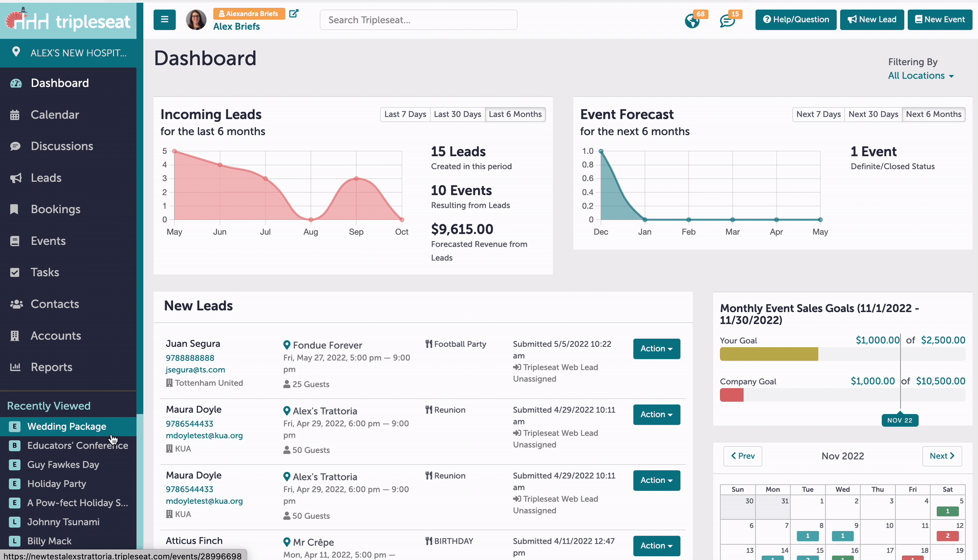
Task: Expand the All Locations filter dropdown
Action: [x=921, y=76]
